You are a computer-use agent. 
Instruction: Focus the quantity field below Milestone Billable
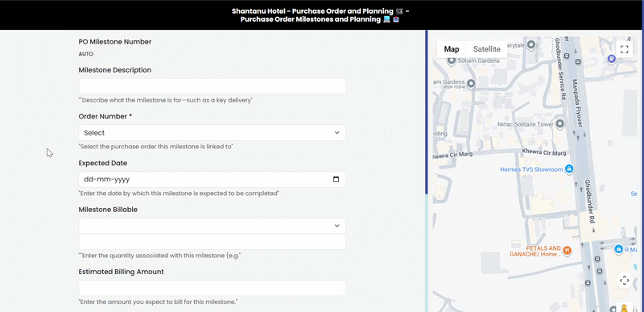tap(212, 242)
